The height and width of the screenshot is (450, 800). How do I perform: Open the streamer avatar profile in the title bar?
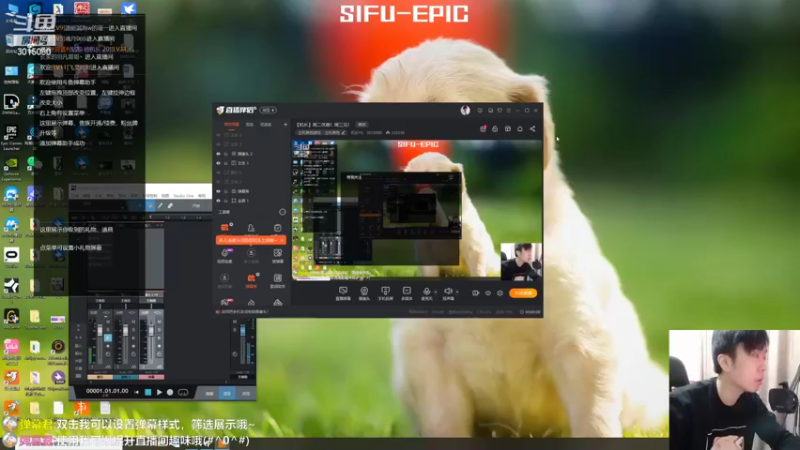pos(465,110)
